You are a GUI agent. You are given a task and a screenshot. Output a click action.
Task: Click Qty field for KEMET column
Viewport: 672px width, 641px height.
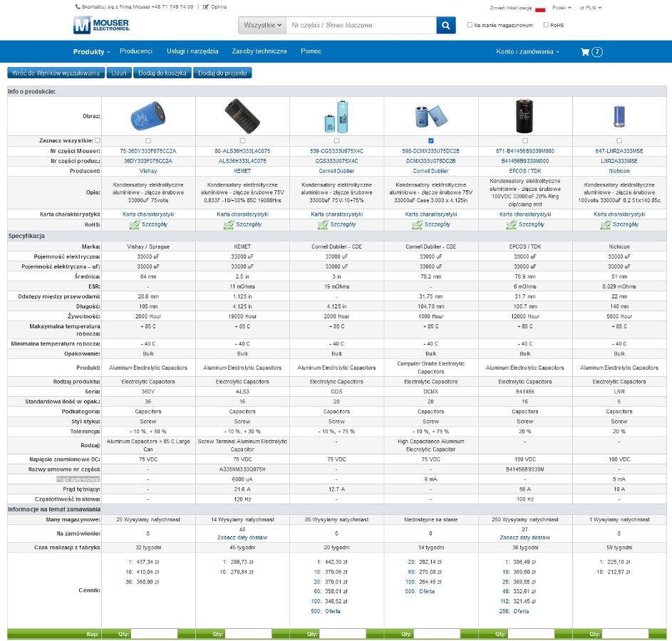248,634
